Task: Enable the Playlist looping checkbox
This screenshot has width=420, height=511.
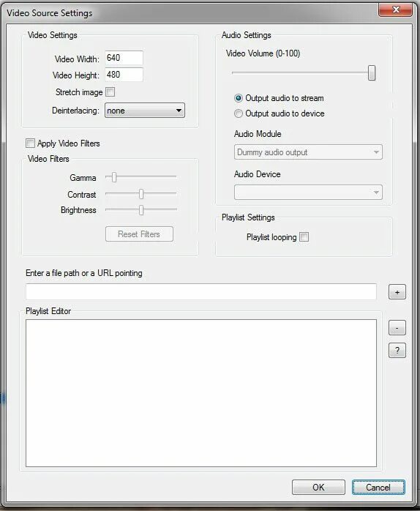Action: [304, 237]
